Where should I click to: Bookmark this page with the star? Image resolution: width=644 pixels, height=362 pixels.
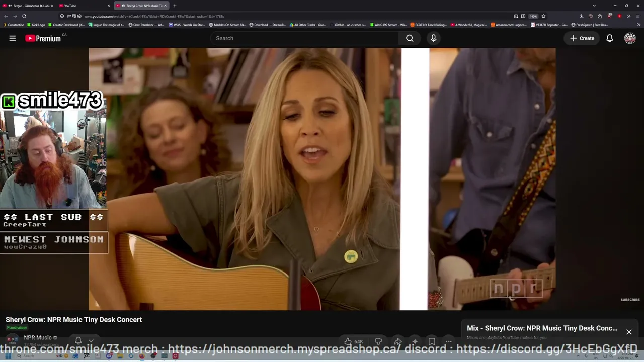tap(543, 16)
